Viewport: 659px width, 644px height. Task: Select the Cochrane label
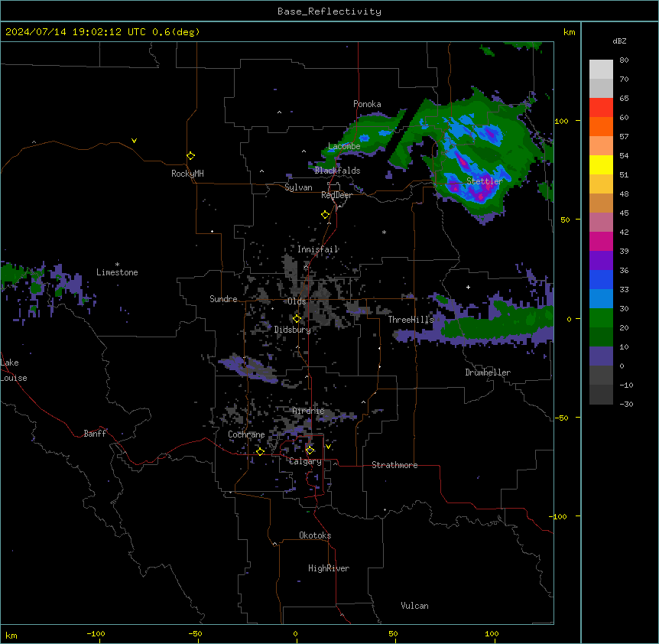click(x=246, y=434)
